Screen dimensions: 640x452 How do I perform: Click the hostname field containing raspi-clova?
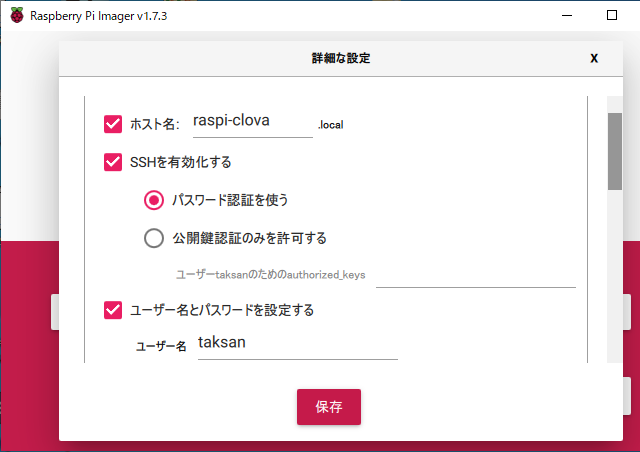[x=253, y=123]
